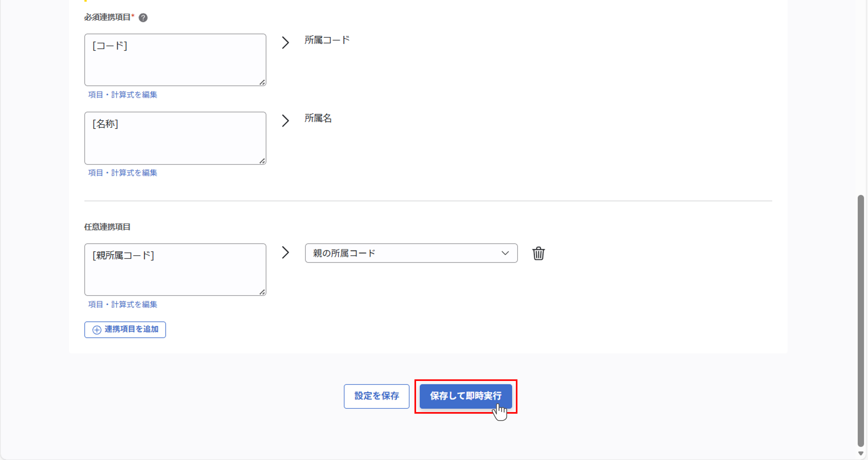Viewport: 868px width, 460px height.
Task: Open the 親の所属コード dropdown
Action: coord(411,253)
